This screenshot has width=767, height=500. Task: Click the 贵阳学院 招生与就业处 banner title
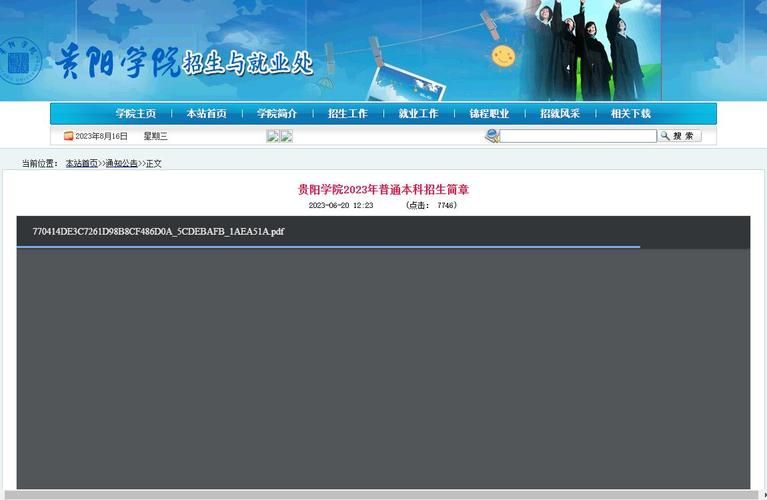tap(184, 62)
